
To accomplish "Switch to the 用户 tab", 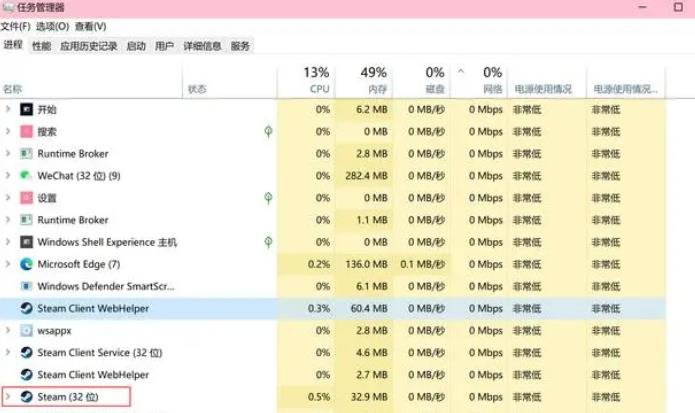I will (x=164, y=46).
